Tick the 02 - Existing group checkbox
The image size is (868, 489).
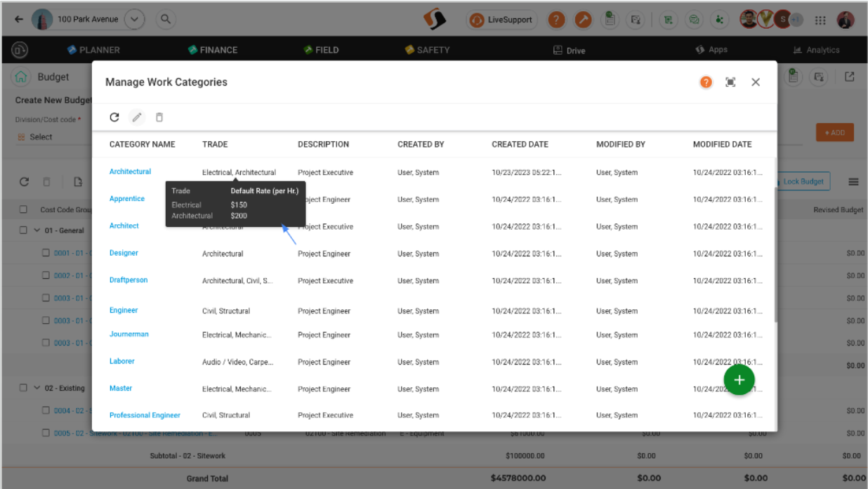coord(23,388)
